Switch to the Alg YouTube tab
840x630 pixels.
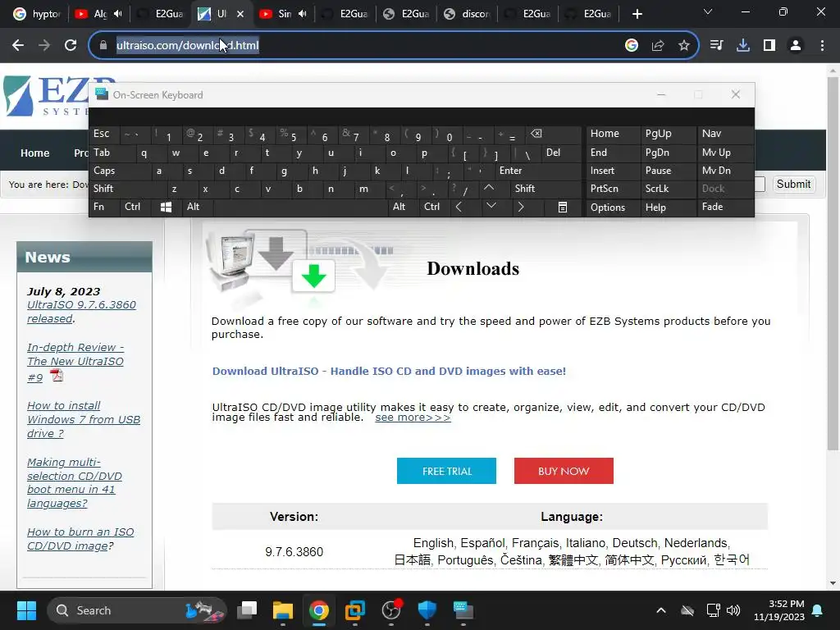[x=91, y=14]
